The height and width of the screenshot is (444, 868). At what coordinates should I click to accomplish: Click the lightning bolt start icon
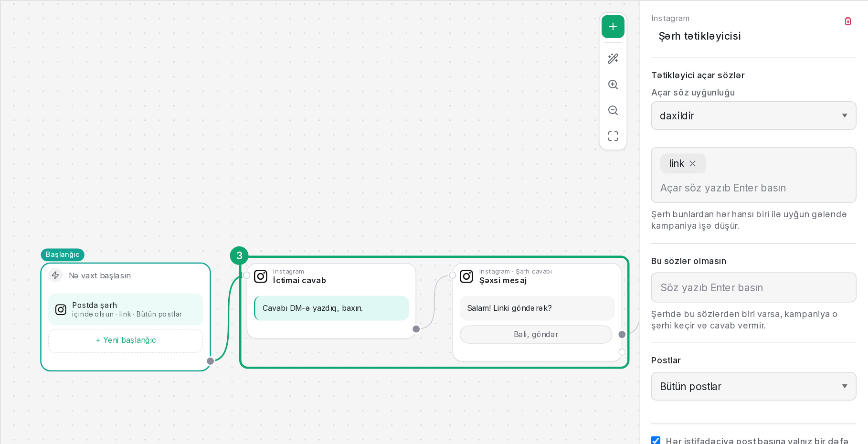click(55, 275)
